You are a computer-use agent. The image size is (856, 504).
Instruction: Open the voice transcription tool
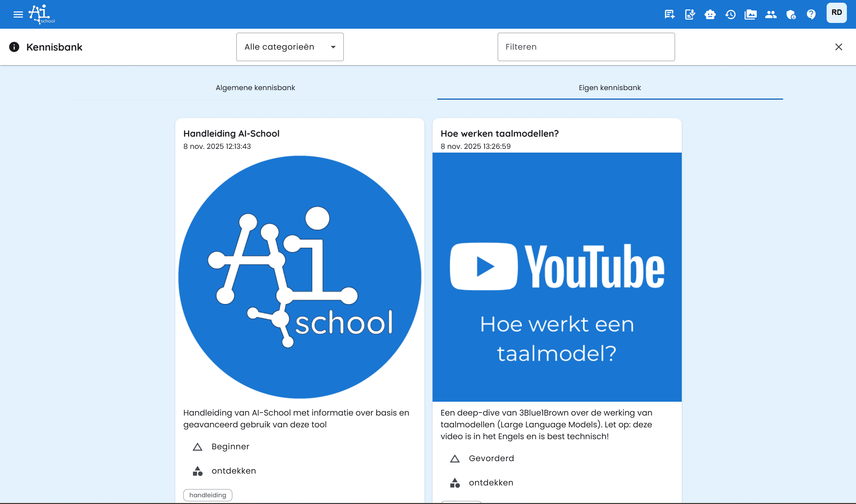[x=690, y=14]
